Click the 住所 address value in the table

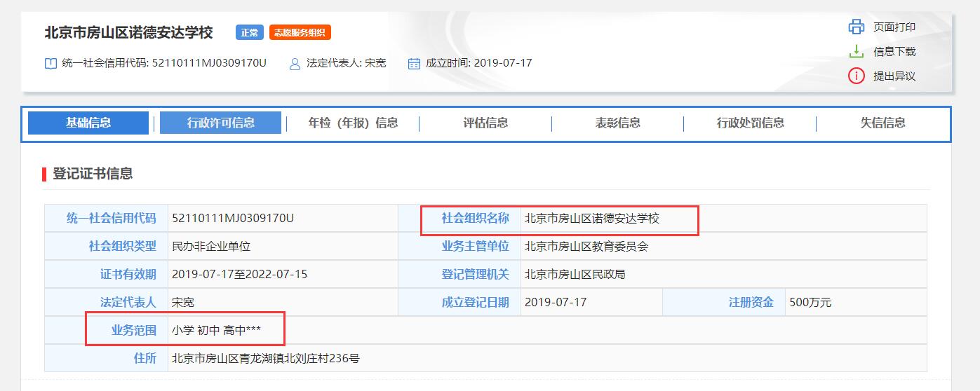266,358
